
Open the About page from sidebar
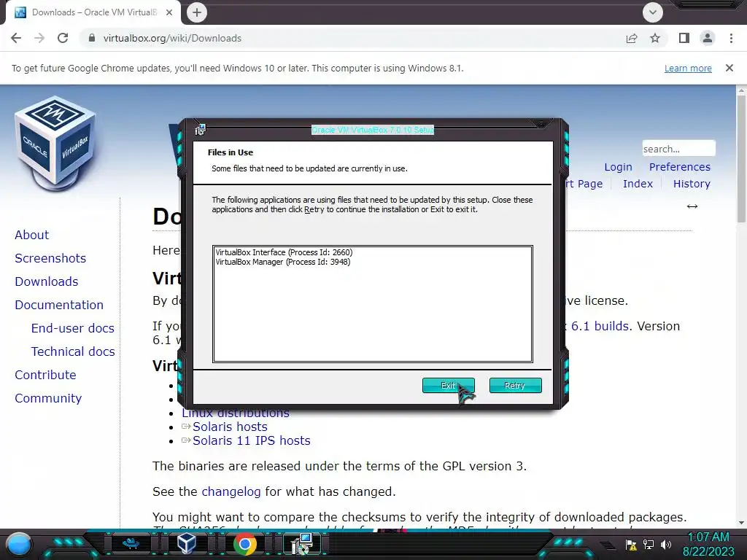(x=31, y=235)
